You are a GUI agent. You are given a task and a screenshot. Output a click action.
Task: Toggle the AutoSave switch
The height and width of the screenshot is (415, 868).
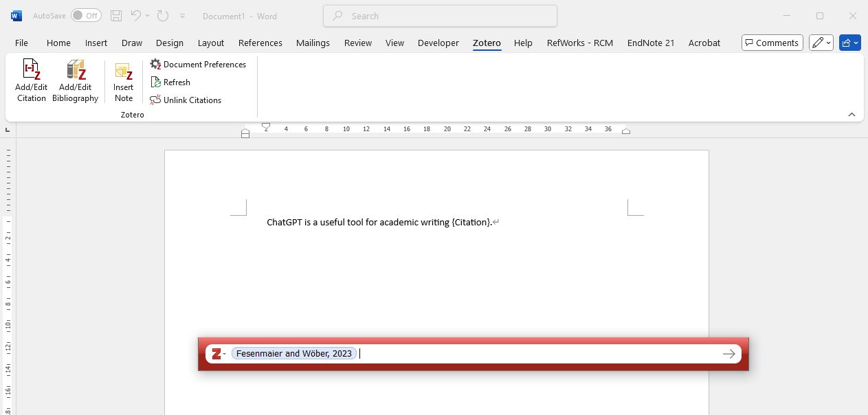click(86, 16)
